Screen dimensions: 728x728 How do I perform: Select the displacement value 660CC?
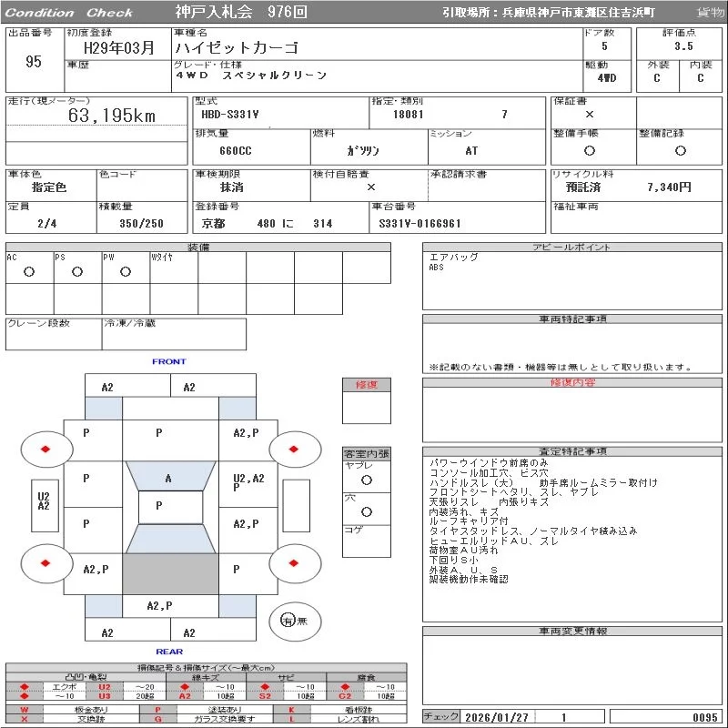click(236, 151)
